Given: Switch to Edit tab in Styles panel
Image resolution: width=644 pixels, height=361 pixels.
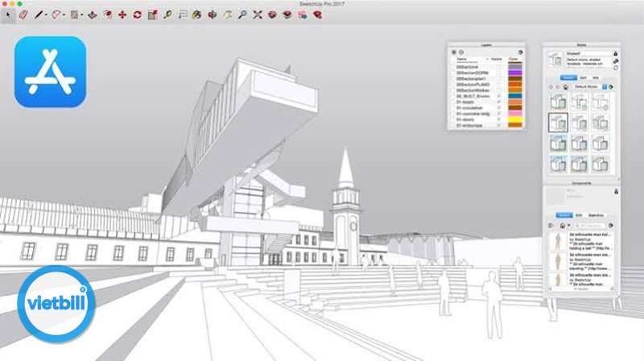Looking at the screenshot, I should pos(583,77).
